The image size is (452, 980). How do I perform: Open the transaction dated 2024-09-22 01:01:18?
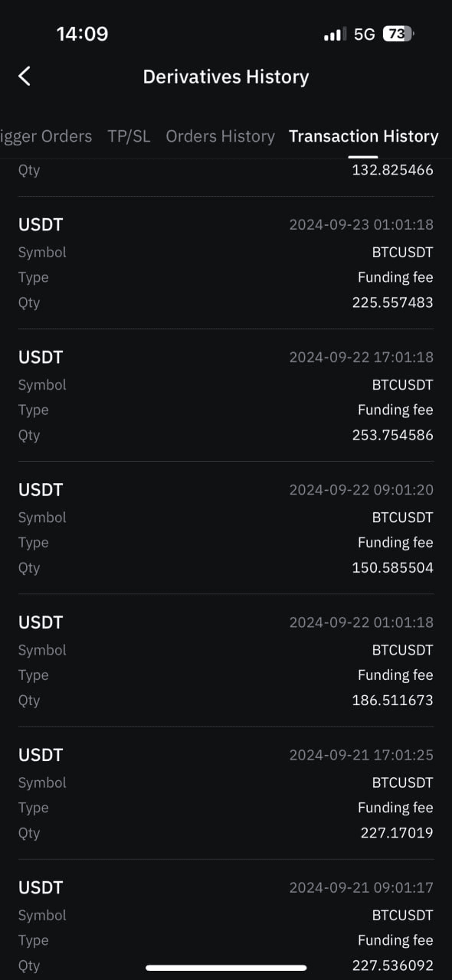(226, 660)
